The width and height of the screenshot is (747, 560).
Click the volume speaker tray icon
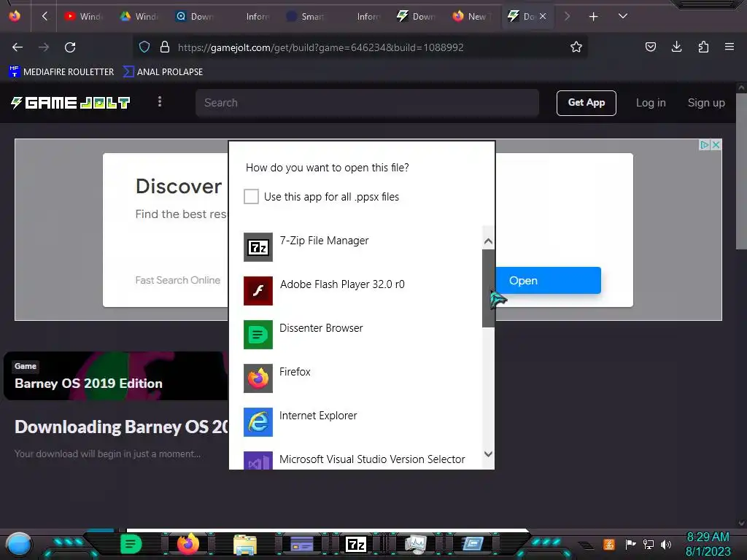[665, 544]
